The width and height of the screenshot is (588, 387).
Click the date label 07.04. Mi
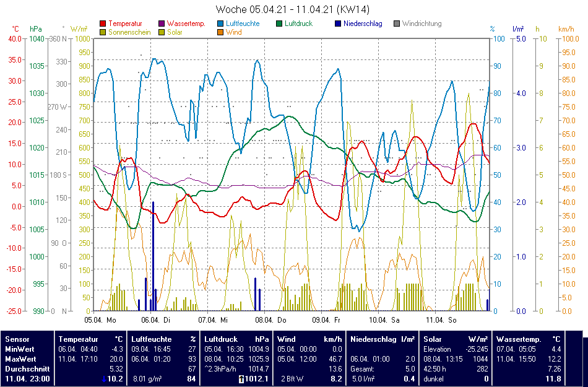(x=213, y=320)
